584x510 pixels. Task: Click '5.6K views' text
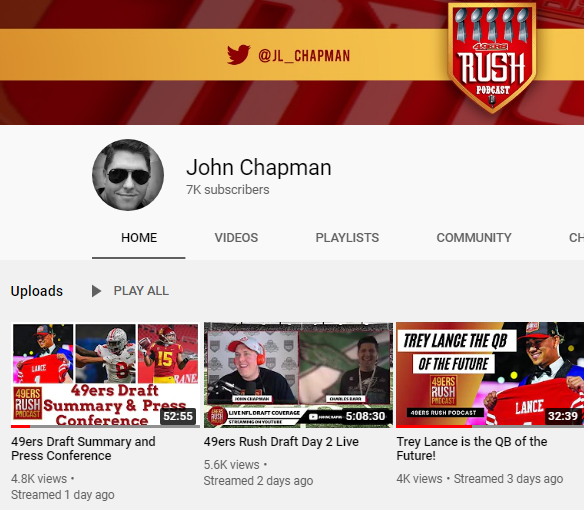231,465
